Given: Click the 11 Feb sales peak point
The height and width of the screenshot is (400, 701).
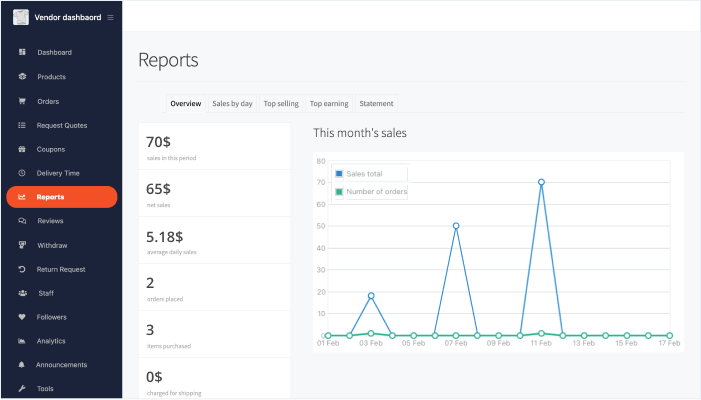Looking at the screenshot, I should pyautogui.click(x=541, y=182).
